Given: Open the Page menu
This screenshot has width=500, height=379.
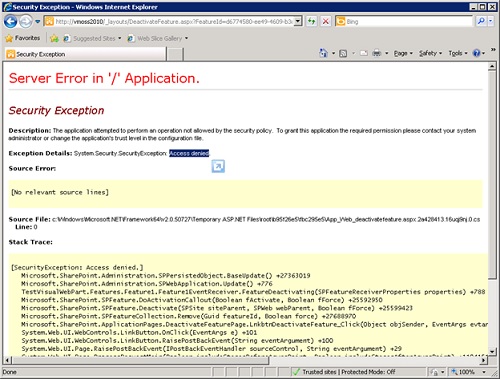Looking at the screenshot, I should (403, 53).
